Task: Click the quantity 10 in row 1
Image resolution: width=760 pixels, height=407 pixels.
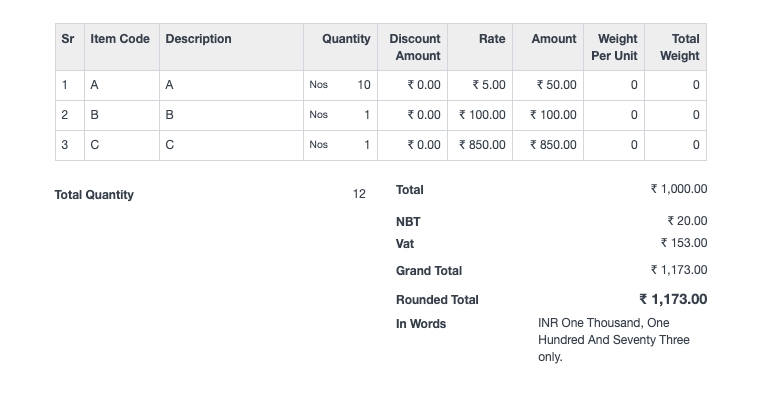Action: click(x=363, y=85)
